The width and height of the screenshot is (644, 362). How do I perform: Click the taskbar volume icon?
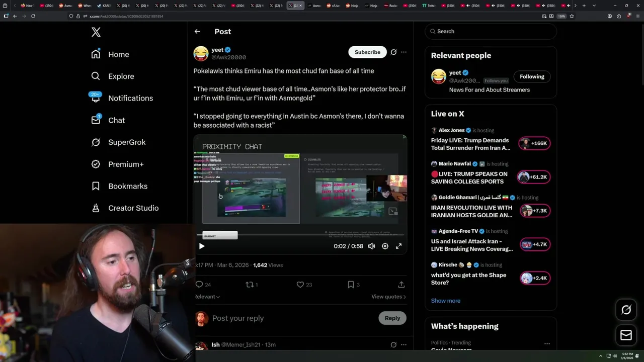[x=615, y=356]
